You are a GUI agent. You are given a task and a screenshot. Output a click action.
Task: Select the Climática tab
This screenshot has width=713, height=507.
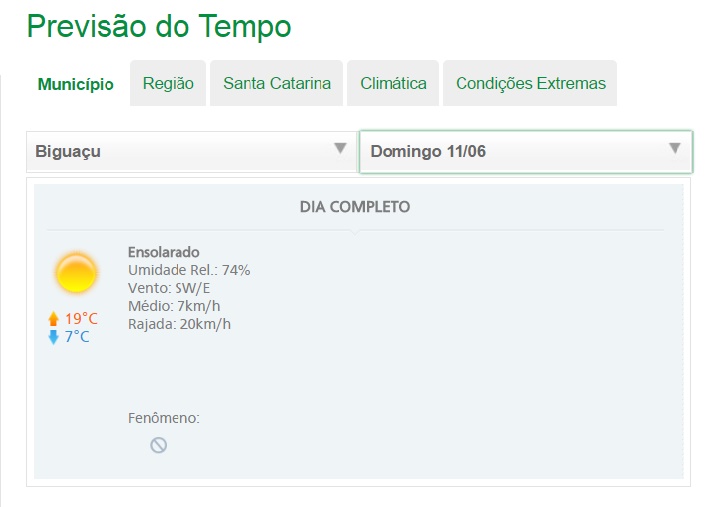tap(393, 83)
